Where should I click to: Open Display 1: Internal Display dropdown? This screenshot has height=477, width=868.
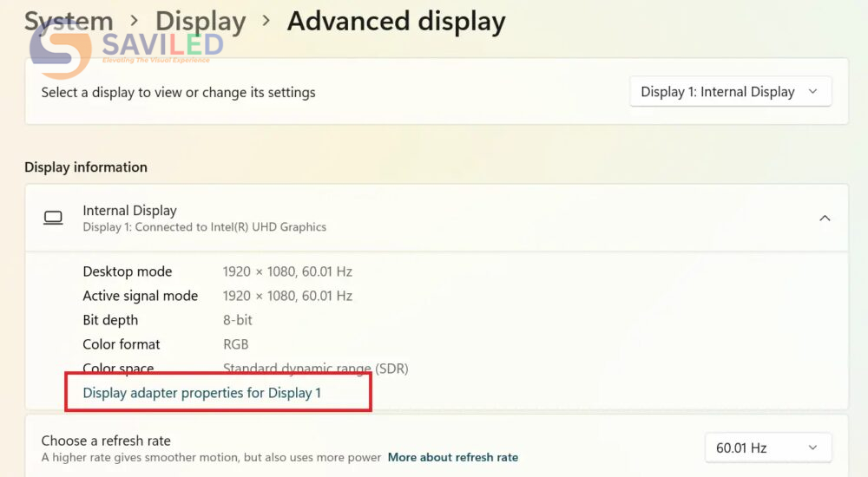pyautogui.click(x=730, y=91)
